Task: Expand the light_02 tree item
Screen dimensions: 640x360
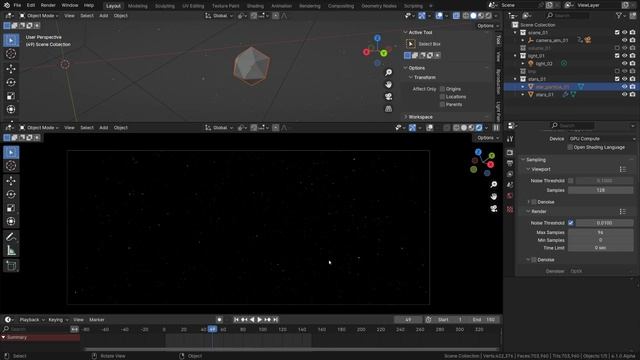Action: (523, 63)
